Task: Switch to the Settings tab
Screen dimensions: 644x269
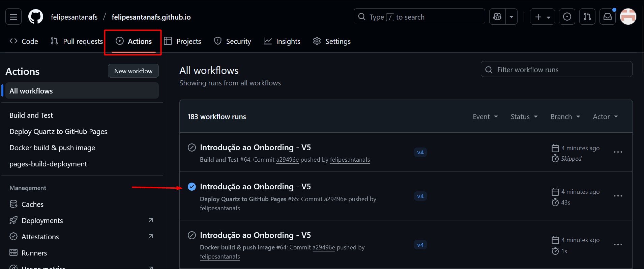Action: [332, 42]
